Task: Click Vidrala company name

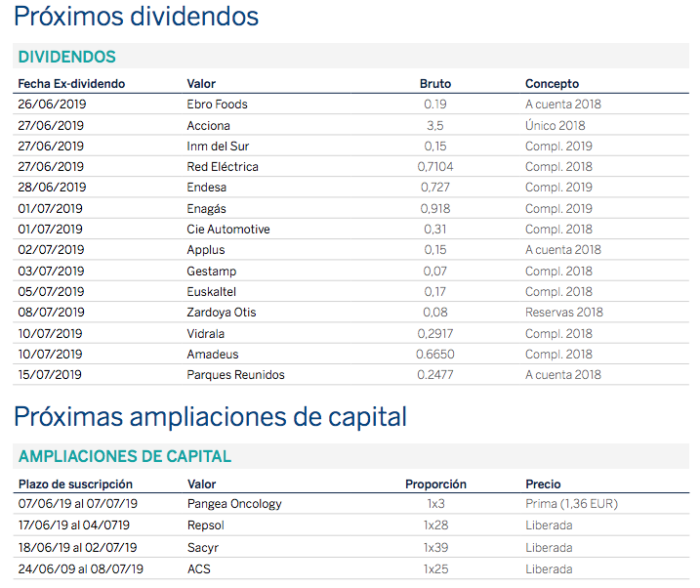Action: 205,333
